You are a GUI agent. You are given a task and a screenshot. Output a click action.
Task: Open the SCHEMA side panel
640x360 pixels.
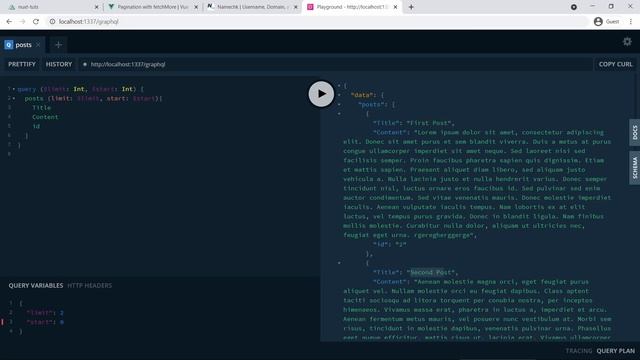(635, 168)
